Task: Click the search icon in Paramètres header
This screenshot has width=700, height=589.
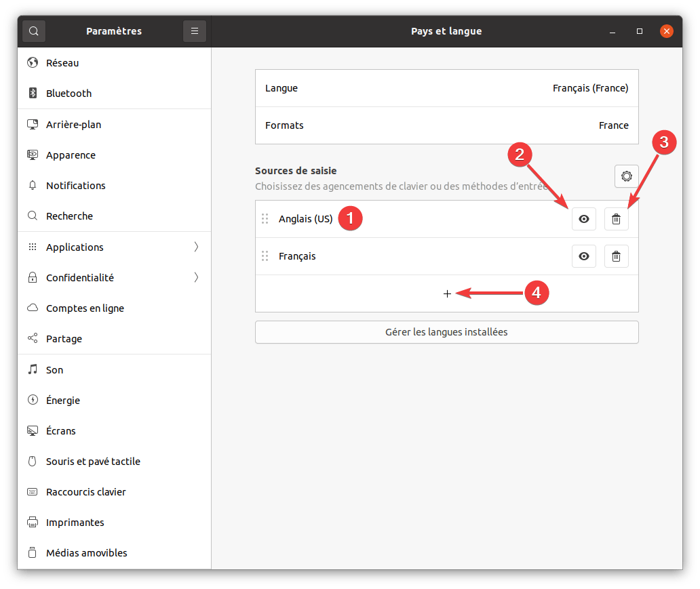Action: (x=34, y=31)
